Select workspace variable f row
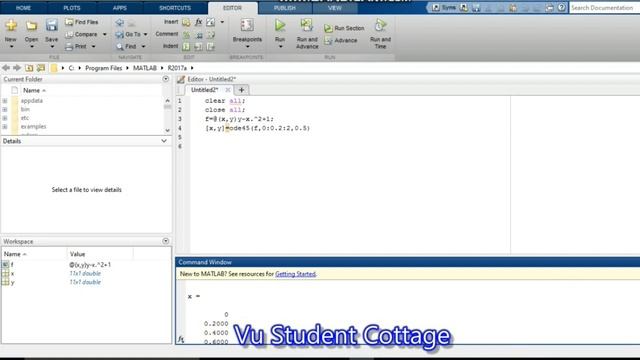The width and height of the screenshot is (640, 360). 87,265
